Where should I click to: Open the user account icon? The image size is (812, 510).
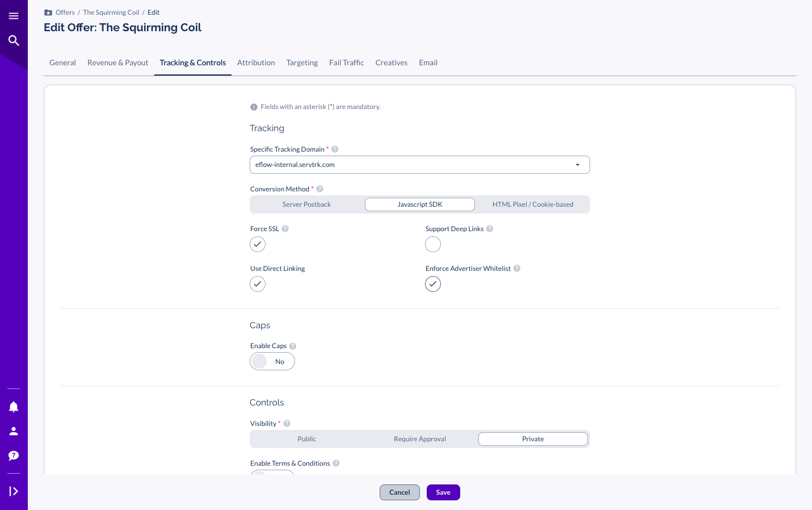point(14,431)
